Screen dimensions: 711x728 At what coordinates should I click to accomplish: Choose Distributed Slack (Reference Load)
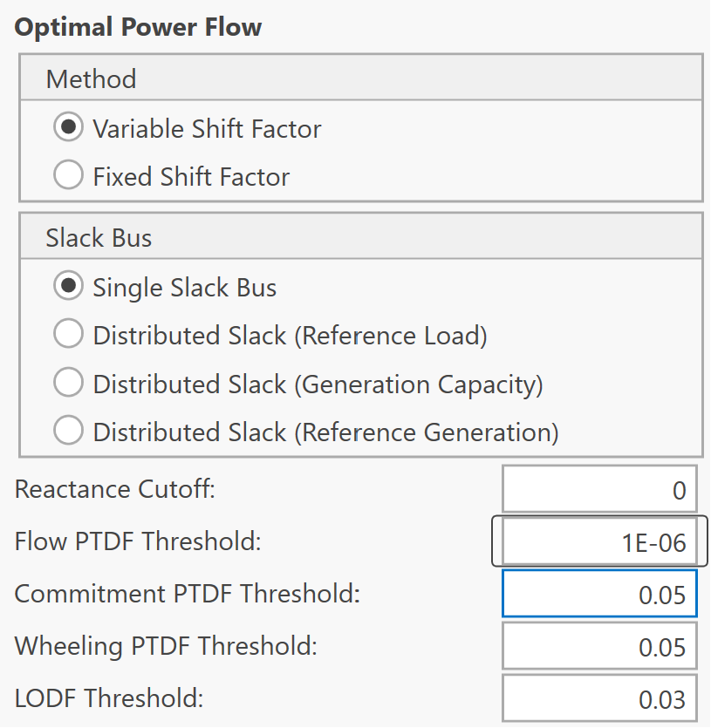tap(68, 335)
